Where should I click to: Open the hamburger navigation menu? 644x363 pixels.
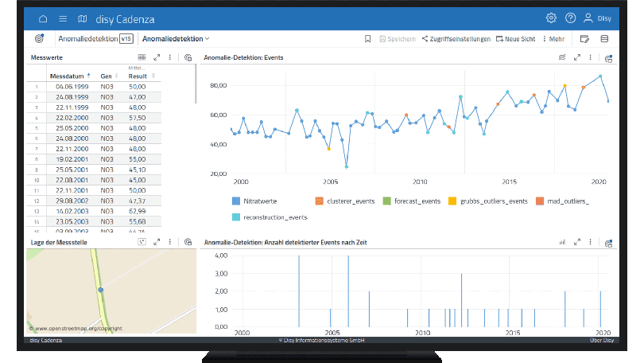(63, 18)
